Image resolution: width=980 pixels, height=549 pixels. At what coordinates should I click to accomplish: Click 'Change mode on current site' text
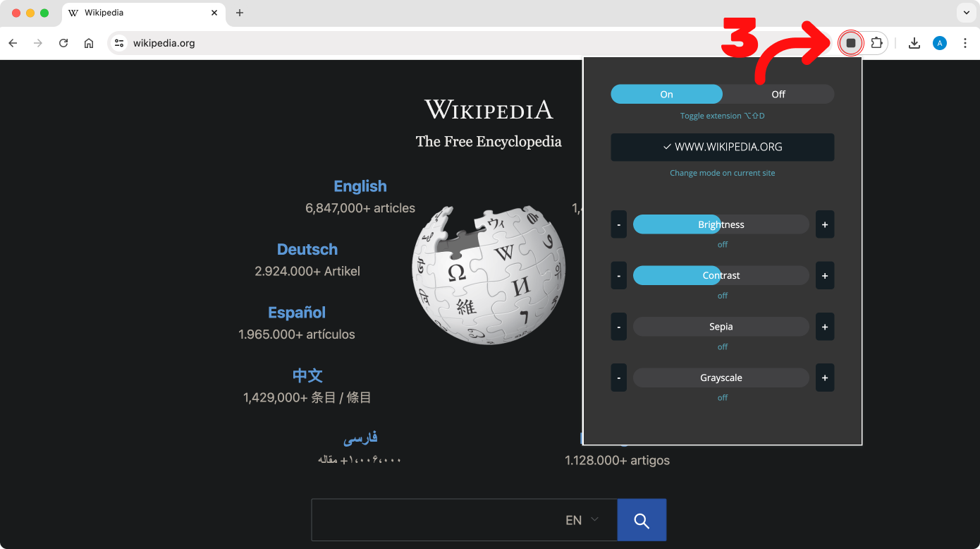tap(723, 173)
